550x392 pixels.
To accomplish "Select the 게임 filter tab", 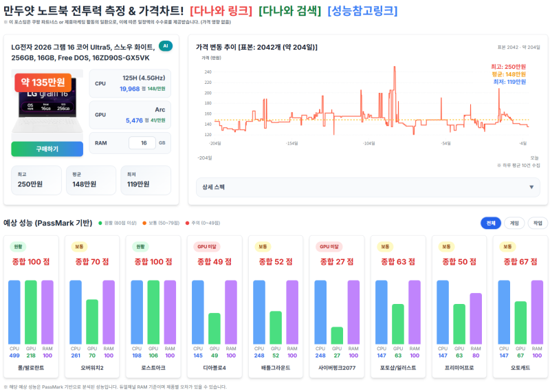I will [x=514, y=224].
